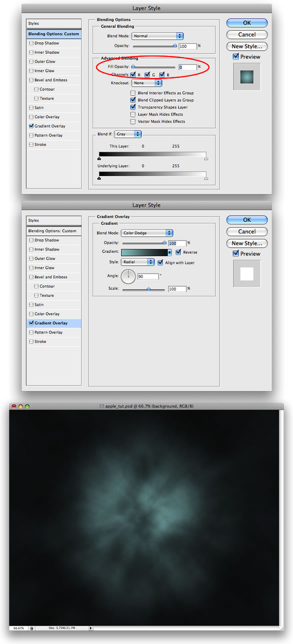Enable Blend Interior Effects as Group
The image size is (293, 644).
(133, 93)
